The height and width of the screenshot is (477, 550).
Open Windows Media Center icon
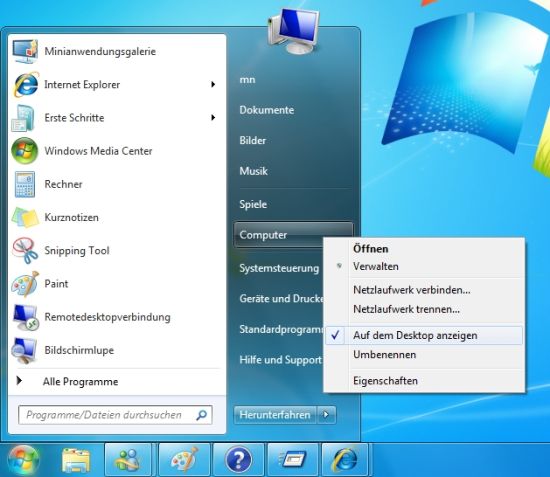(x=25, y=151)
